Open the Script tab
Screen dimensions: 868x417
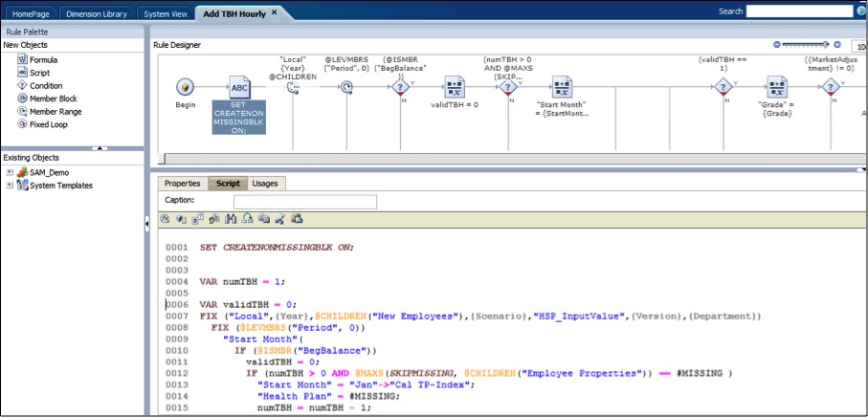pos(228,183)
